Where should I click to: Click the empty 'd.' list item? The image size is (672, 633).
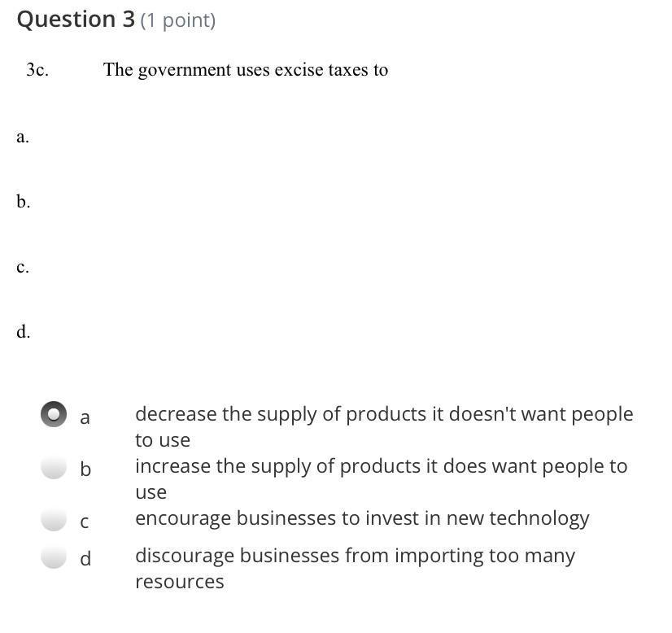pyautogui.click(x=23, y=332)
